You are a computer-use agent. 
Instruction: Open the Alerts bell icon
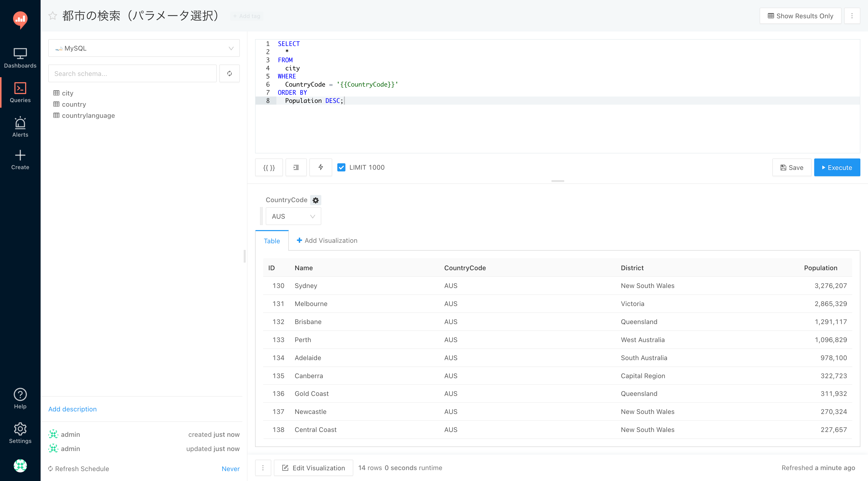click(x=20, y=127)
